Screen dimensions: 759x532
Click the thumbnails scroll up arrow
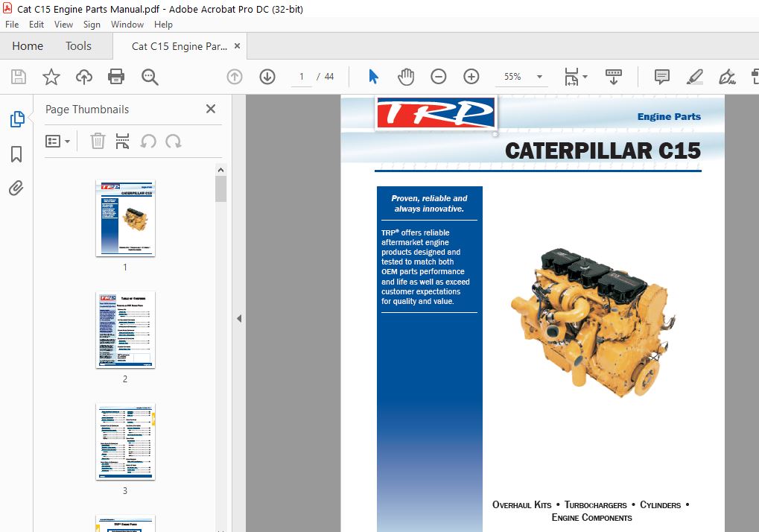[x=220, y=170]
